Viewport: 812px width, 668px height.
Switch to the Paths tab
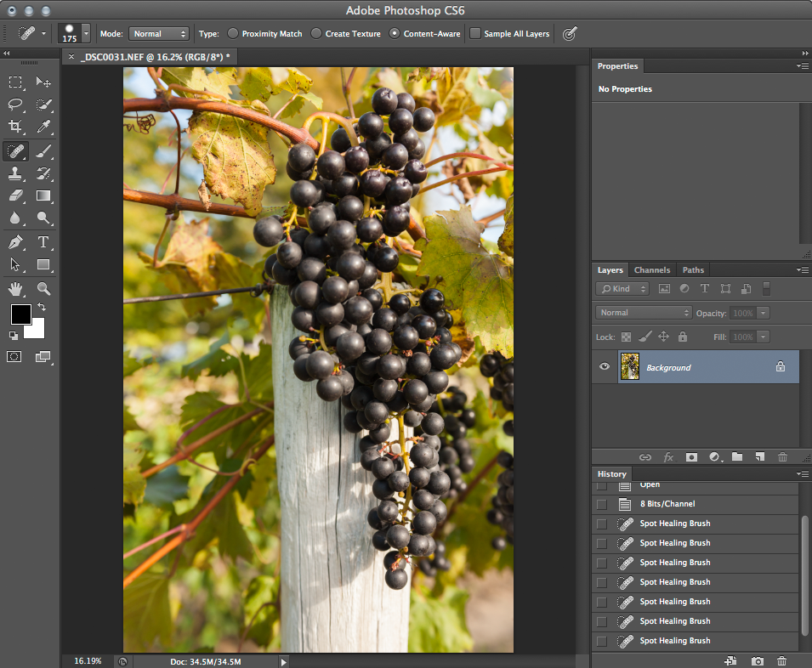[693, 269]
